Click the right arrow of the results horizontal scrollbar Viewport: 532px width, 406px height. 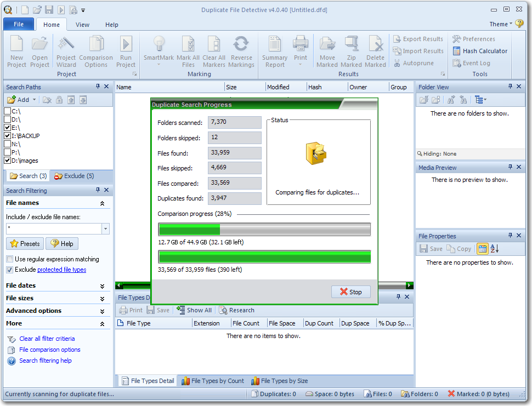pos(410,285)
